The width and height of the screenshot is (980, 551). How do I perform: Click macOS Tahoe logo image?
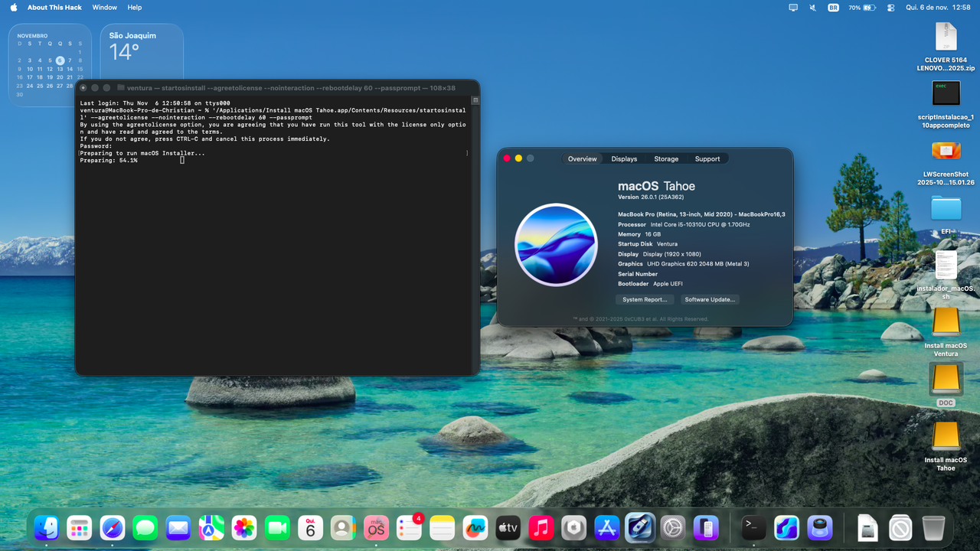556,245
